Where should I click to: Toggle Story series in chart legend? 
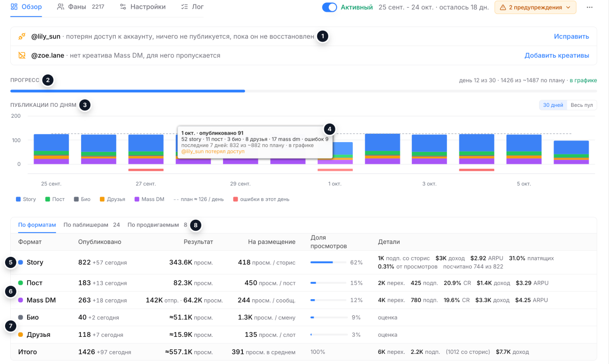[x=26, y=199]
